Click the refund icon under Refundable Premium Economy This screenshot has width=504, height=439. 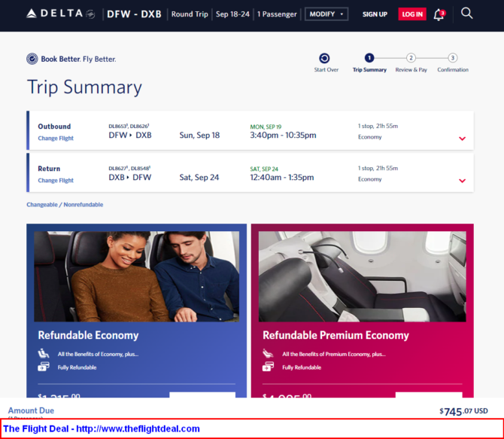(x=268, y=367)
